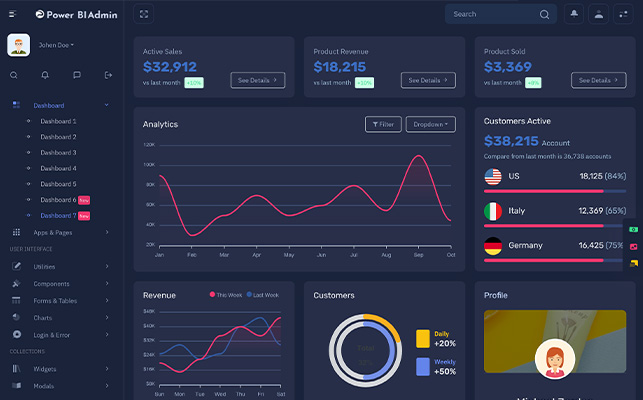Click the Customers donut chart
Screen dimensions: 643x400
pyautogui.click(x=365, y=350)
